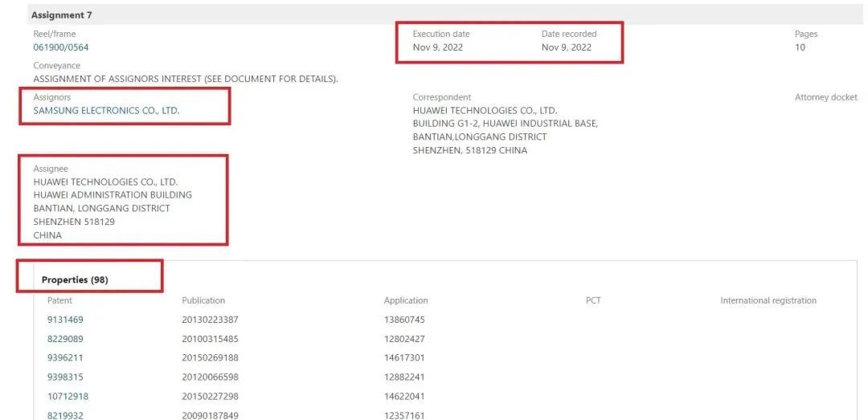Select the Application column header
This screenshot has width=868, height=420.
coord(406,301)
